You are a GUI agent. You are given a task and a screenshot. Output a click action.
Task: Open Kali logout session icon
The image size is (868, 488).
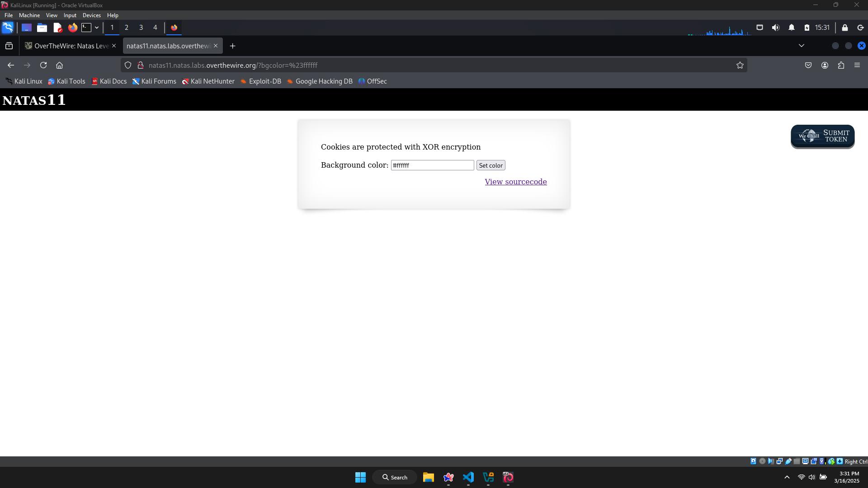861,28
